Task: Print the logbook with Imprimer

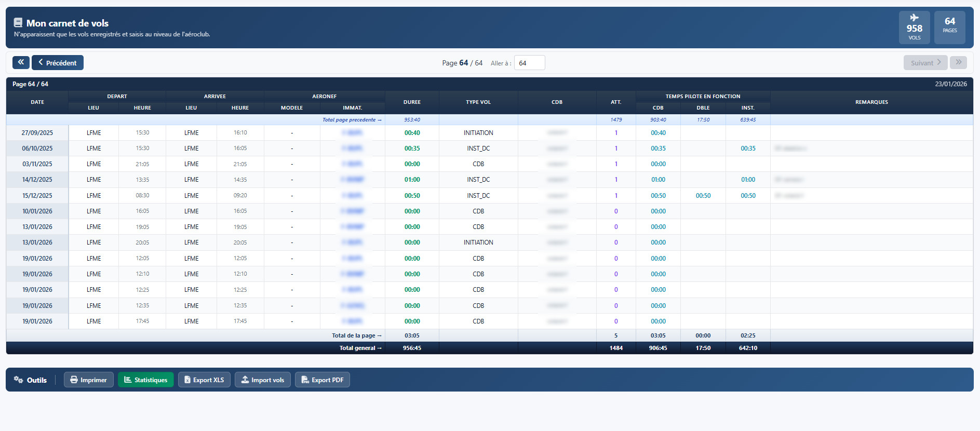Action: 89,380
